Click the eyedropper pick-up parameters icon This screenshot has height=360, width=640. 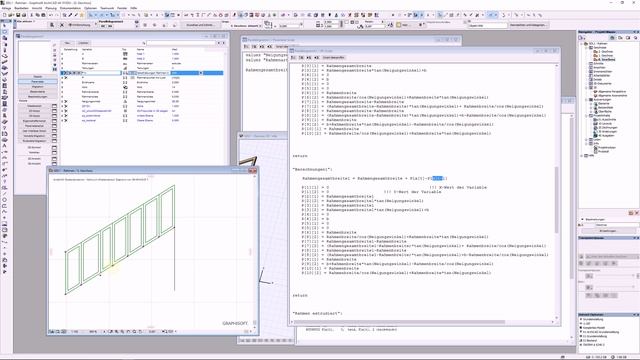70,15
